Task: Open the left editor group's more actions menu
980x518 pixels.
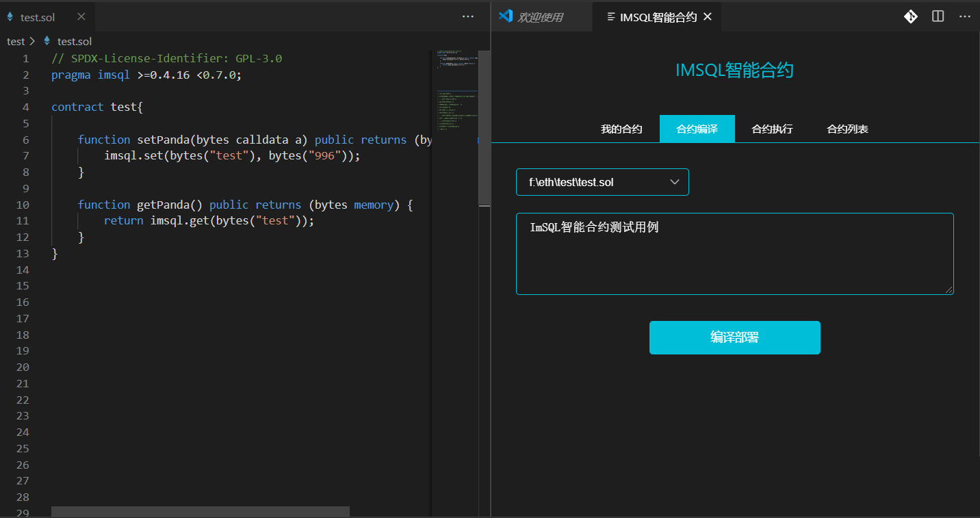Action: (x=468, y=16)
